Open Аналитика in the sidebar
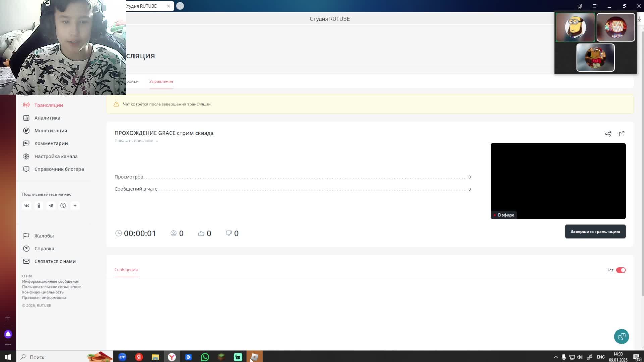Image resolution: width=644 pixels, height=362 pixels. click(x=42, y=118)
